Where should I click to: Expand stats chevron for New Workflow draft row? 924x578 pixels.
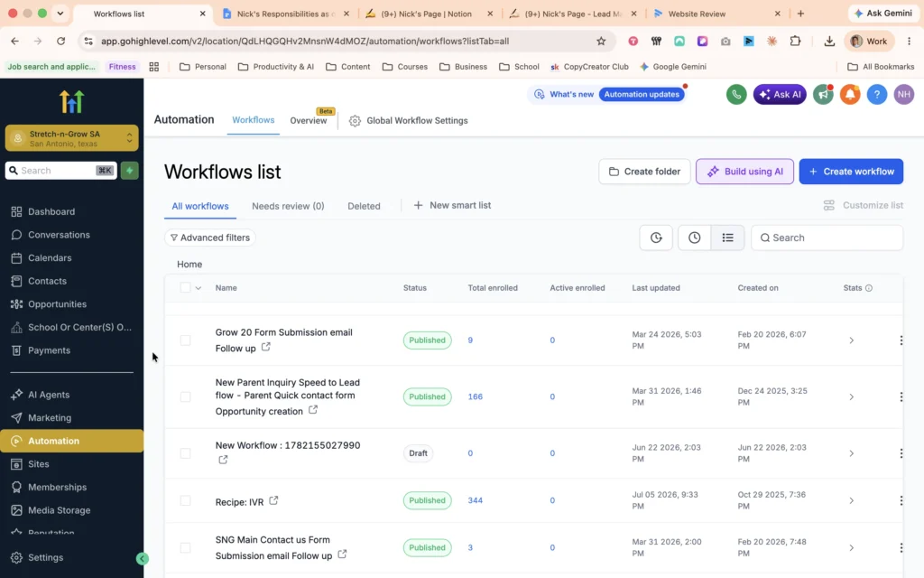coord(852,453)
